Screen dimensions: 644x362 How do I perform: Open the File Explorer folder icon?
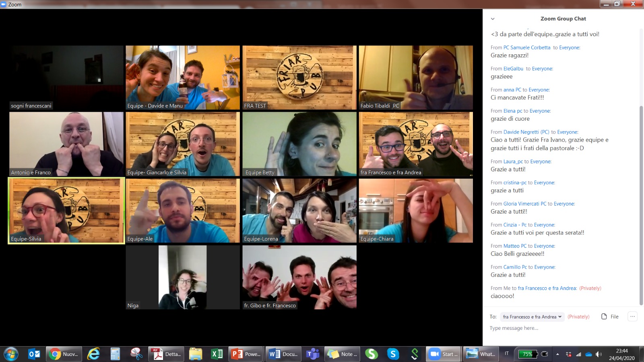click(196, 354)
